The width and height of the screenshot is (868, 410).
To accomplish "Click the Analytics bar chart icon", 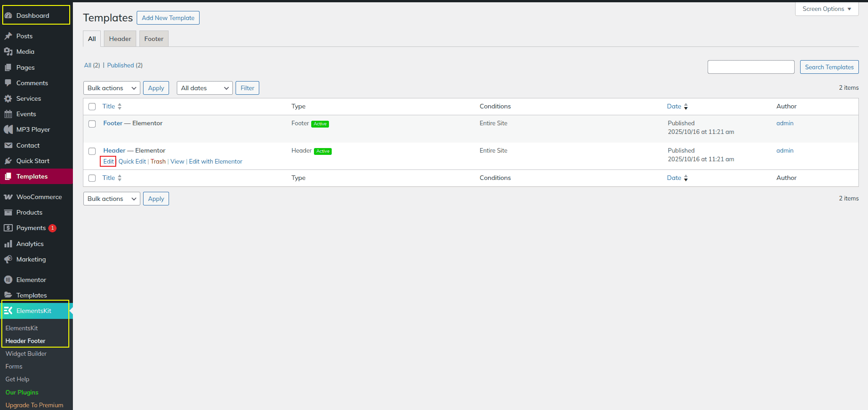I will [x=8, y=244].
